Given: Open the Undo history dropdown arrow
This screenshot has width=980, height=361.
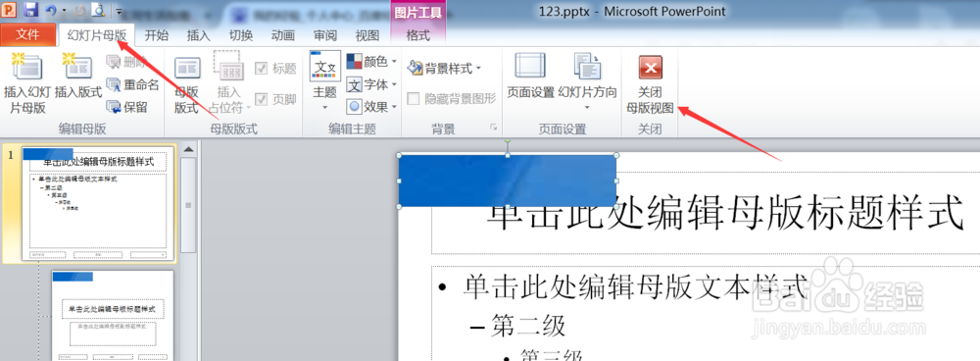Looking at the screenshot, I should tap(63, 11).
